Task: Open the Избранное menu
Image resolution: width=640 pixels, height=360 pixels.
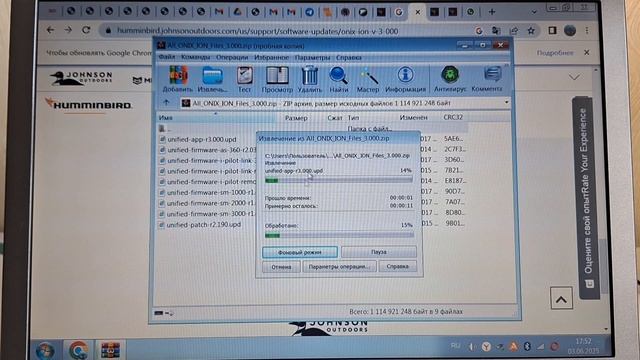Action: click(271, 57)
